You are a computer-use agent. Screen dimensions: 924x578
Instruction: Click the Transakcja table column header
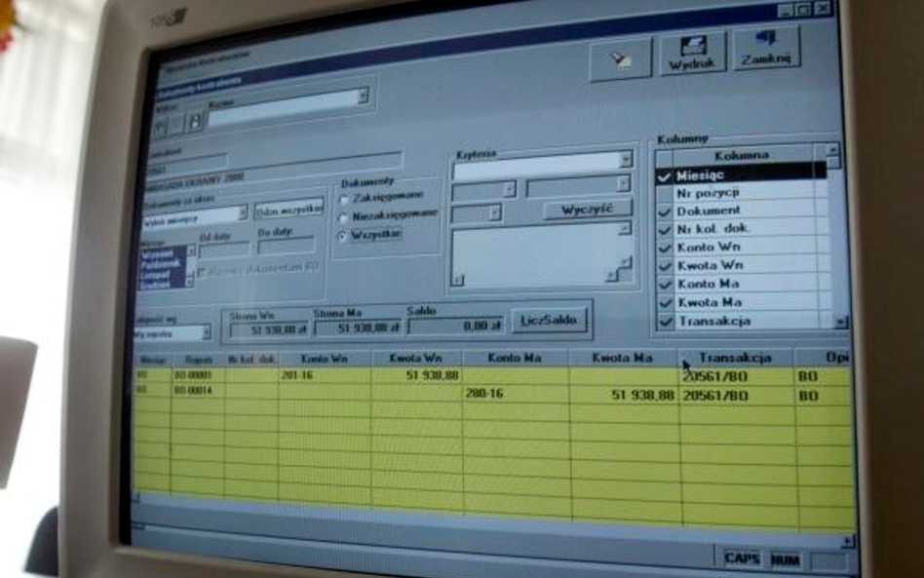pos(736,358)
